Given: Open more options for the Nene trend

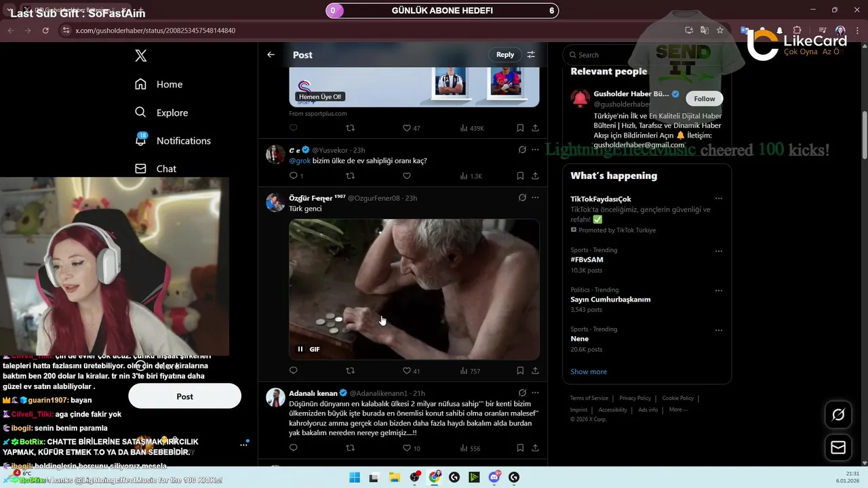Looking at the screenshot, I should click(719, 329).
